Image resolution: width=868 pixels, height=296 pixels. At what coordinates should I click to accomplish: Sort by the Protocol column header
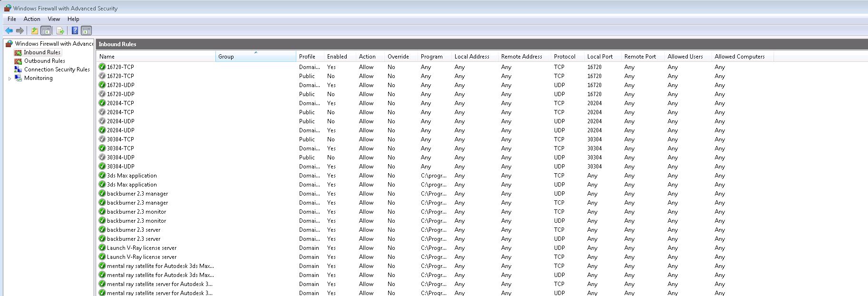pyautogui.click(x=568, y=56)
